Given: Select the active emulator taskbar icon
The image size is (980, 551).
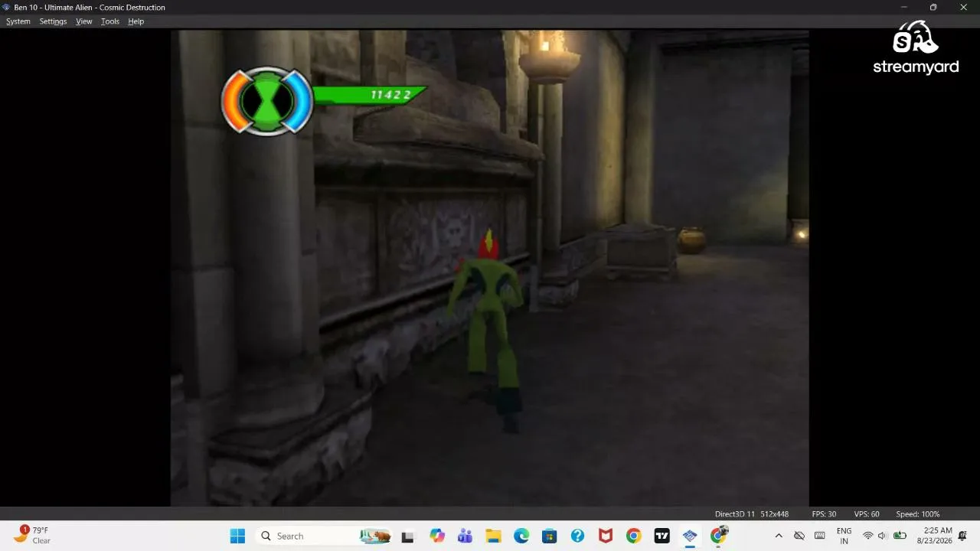Looking at the screenshot, I should pyautogui.click(x=690, y=536).
